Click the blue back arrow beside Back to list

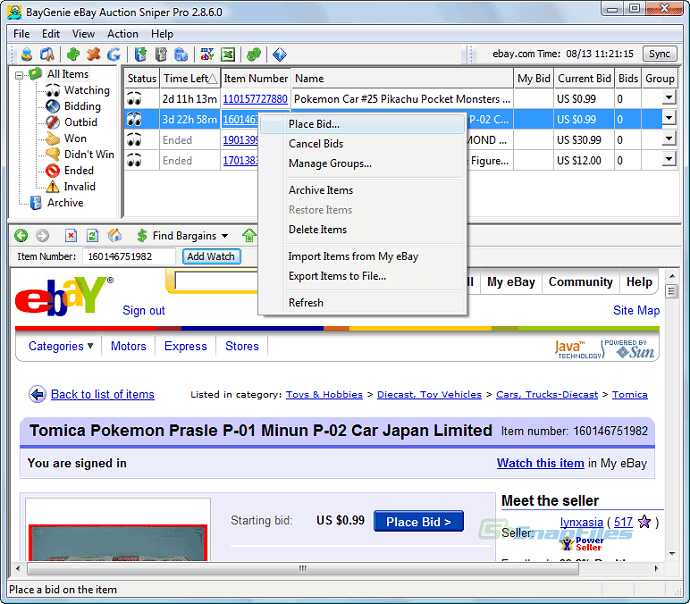(x=37, y=394)
